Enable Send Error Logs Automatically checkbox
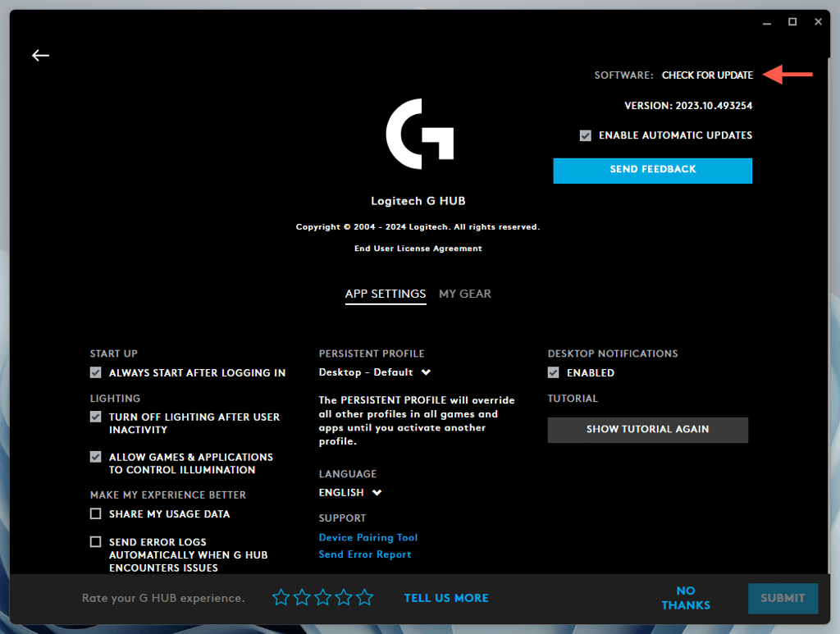This screenshot has height=634, width=840. (x=95, y=542)
